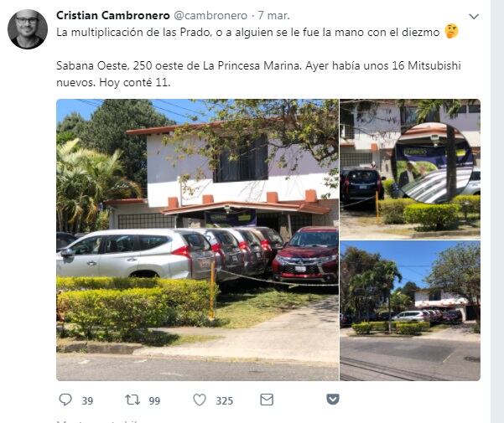Open the bottom-right street view photo

(x=410, y=311)
